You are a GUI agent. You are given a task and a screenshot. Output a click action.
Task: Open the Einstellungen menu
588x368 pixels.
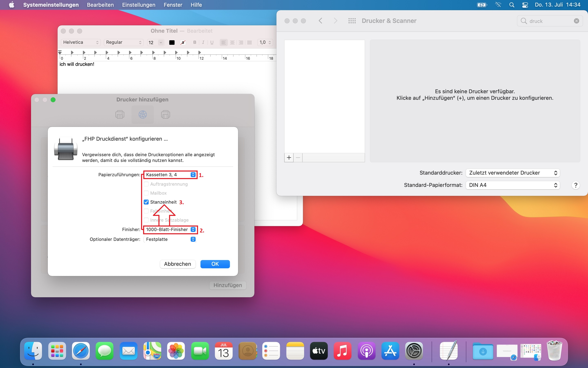coord(138,5)
